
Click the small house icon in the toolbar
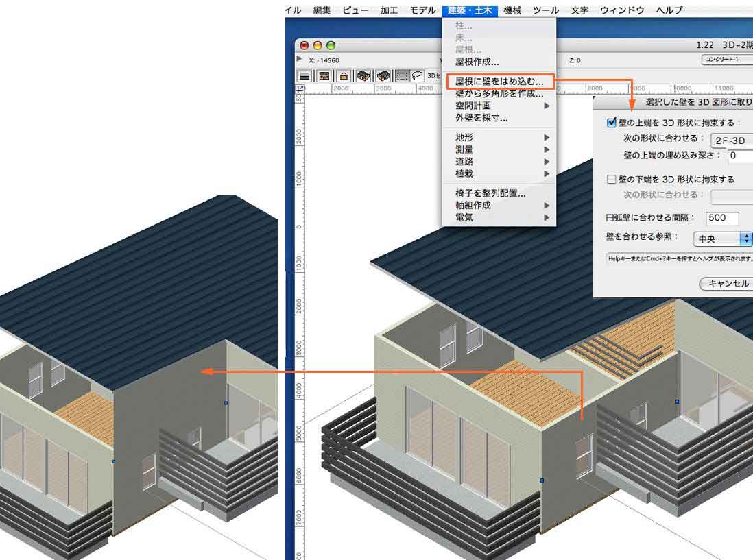click(x=344, y=76)
